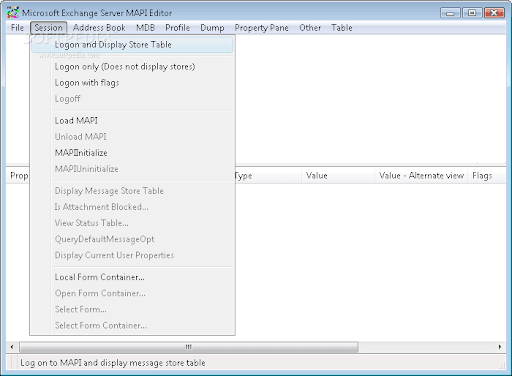512x376 pixels.
Task: Open the MDB menu
Action: pos(145,28)
